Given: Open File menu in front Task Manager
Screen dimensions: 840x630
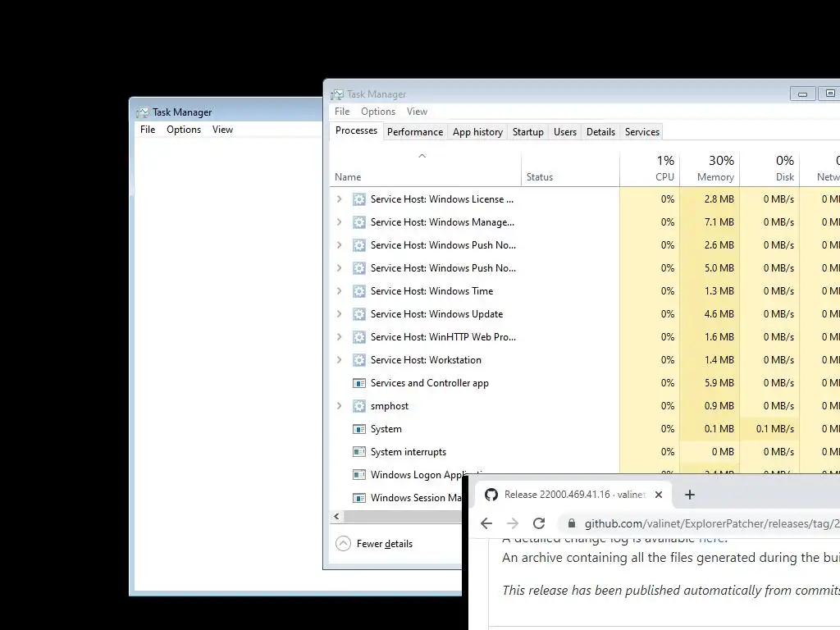Looking at the screenshot, I should point(342,112).
